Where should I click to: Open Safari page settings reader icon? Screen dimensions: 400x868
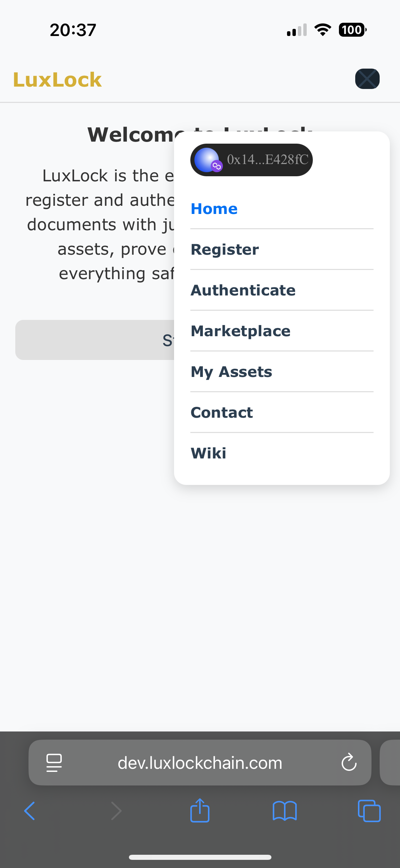coord(54,763)
